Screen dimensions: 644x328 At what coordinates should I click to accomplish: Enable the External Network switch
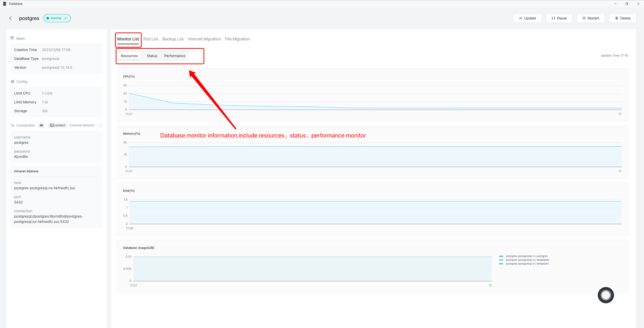[x=99, y=125]
